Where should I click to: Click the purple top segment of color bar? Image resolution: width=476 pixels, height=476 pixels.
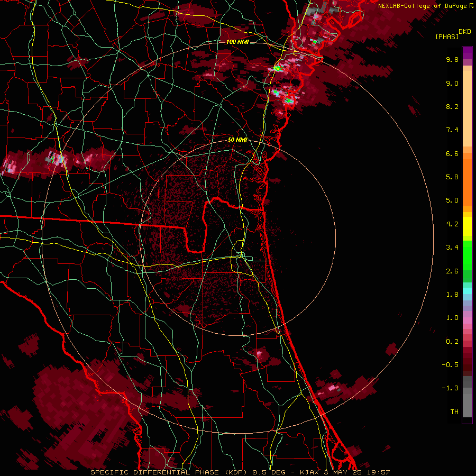pyautogui.click(x=467, y=53)
